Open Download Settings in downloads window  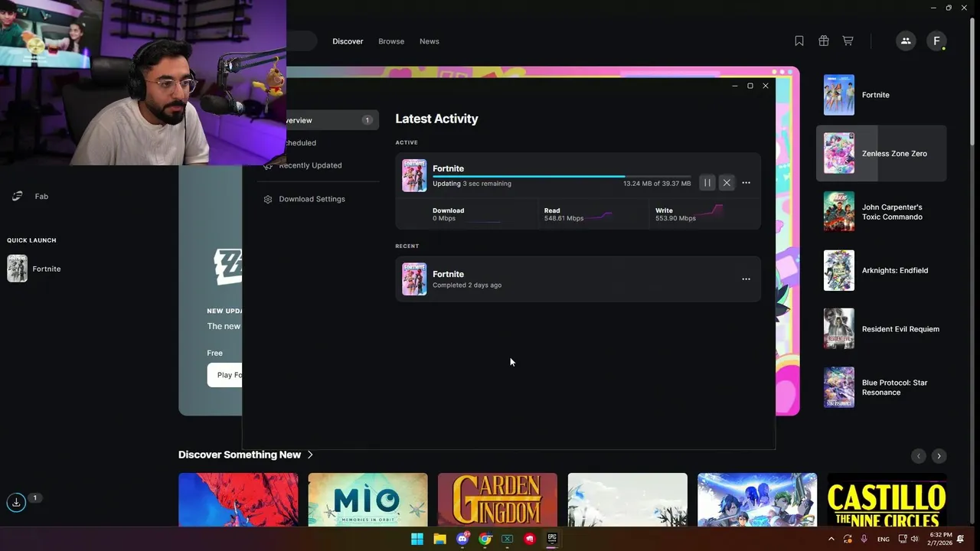pyautogui.click(x=312, y=199)
